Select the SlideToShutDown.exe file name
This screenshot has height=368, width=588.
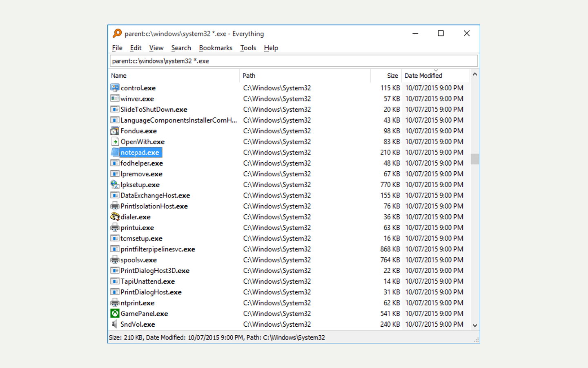click(x=154, y=110)
